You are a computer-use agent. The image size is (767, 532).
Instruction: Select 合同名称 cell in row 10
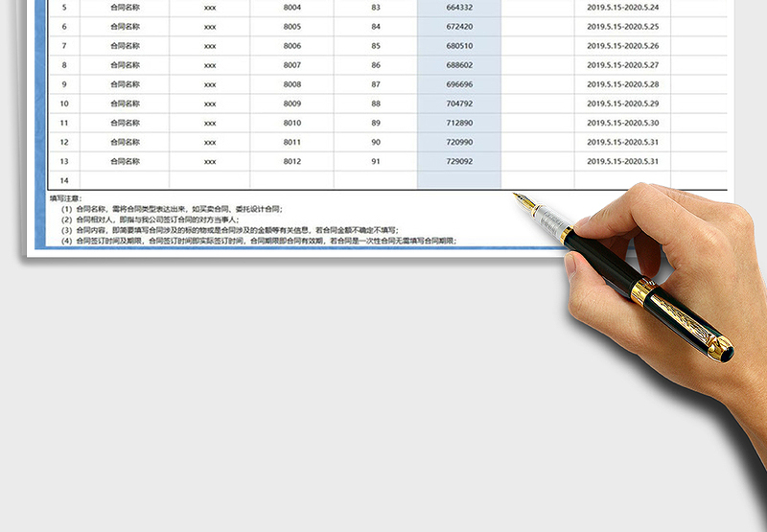click(x=125, y=104)
